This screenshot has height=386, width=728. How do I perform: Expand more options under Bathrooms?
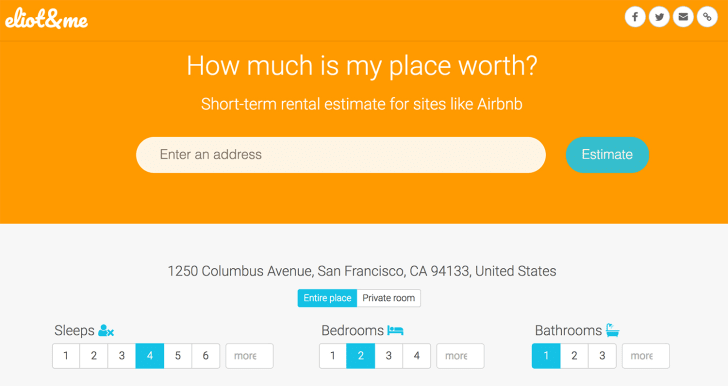point(646,356)
